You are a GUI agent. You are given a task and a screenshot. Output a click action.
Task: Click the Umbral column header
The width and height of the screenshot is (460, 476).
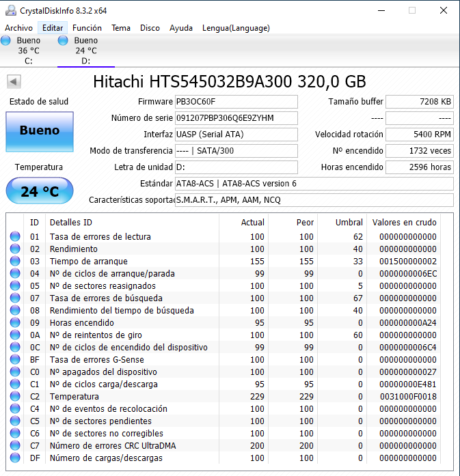342,223
